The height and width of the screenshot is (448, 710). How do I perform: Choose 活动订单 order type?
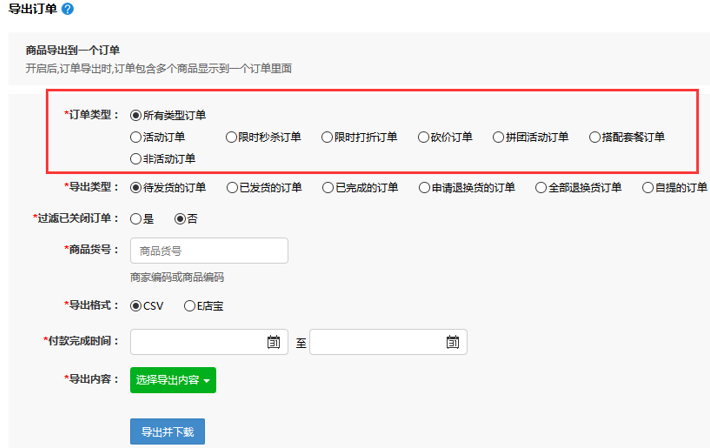(136, 137)
